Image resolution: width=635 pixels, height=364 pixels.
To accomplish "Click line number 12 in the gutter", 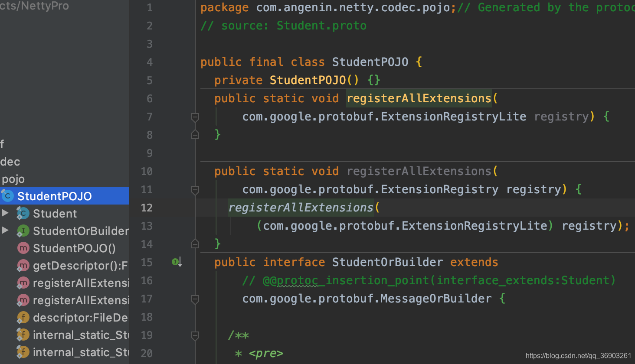I will 147,208.
